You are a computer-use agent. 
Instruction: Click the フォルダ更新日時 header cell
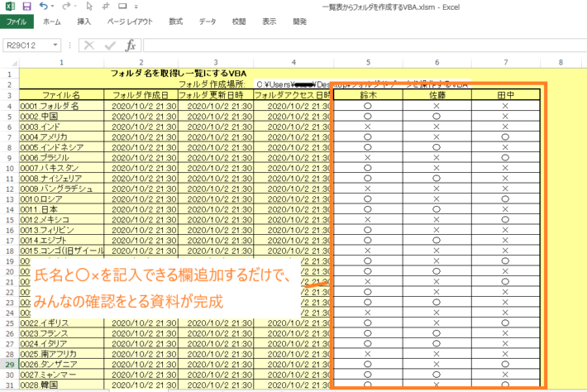click(x=216, y=95)
